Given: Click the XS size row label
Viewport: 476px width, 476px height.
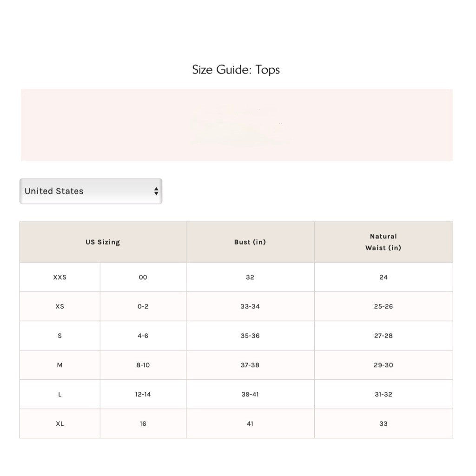Looking at the screenshot, I should [x=60, y=306].
